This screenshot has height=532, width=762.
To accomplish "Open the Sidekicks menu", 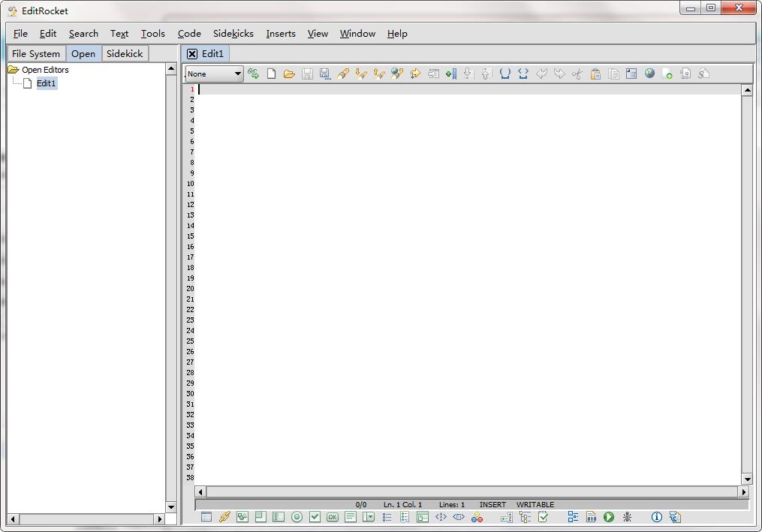I will pos(233,34).
